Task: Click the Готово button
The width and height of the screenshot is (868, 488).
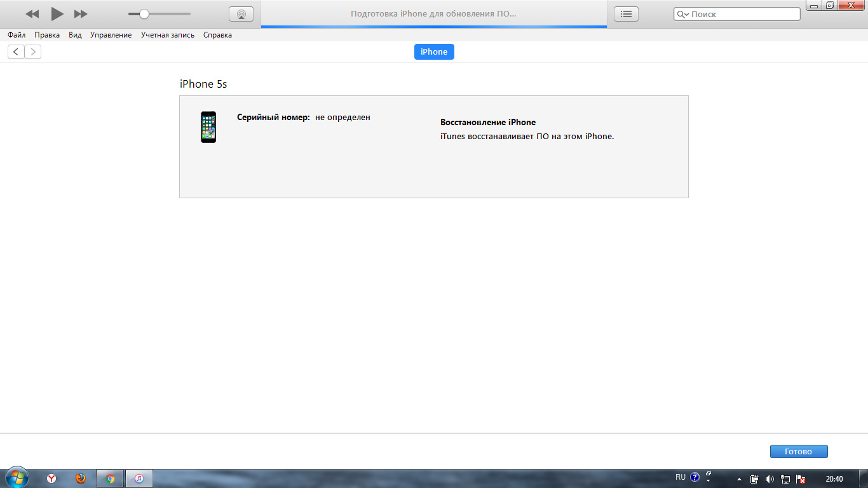Action: coord(799,451)
